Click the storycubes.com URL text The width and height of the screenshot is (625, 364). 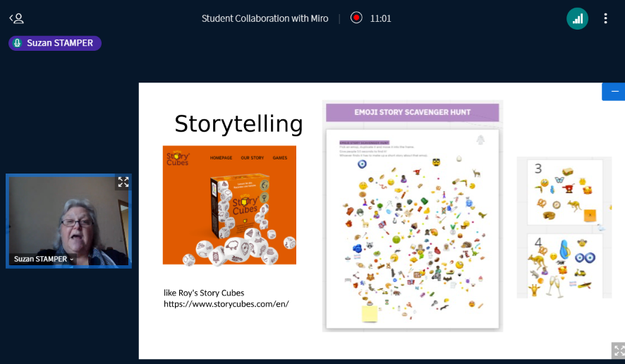(x=226, y=304)
